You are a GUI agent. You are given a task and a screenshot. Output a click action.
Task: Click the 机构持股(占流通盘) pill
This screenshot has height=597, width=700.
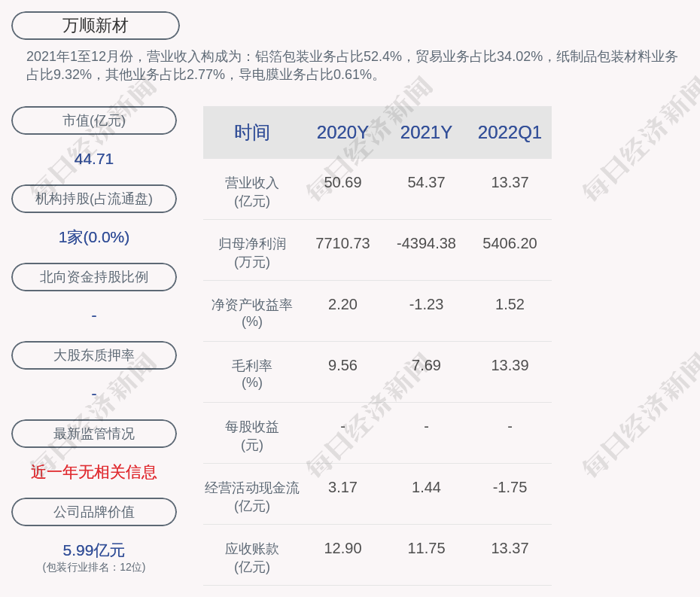click(94, 199)
